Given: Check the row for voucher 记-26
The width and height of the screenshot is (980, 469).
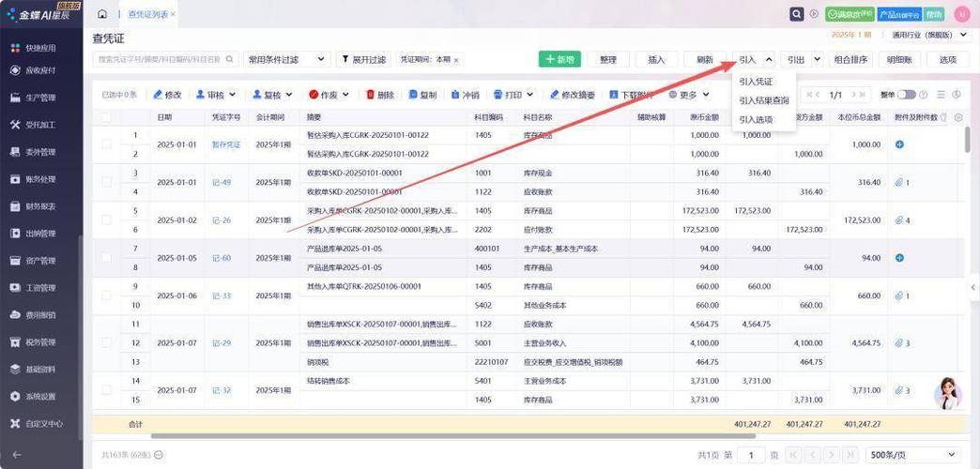Looking at the screenshot, I should pyautogui.click(x=106, y=219).
